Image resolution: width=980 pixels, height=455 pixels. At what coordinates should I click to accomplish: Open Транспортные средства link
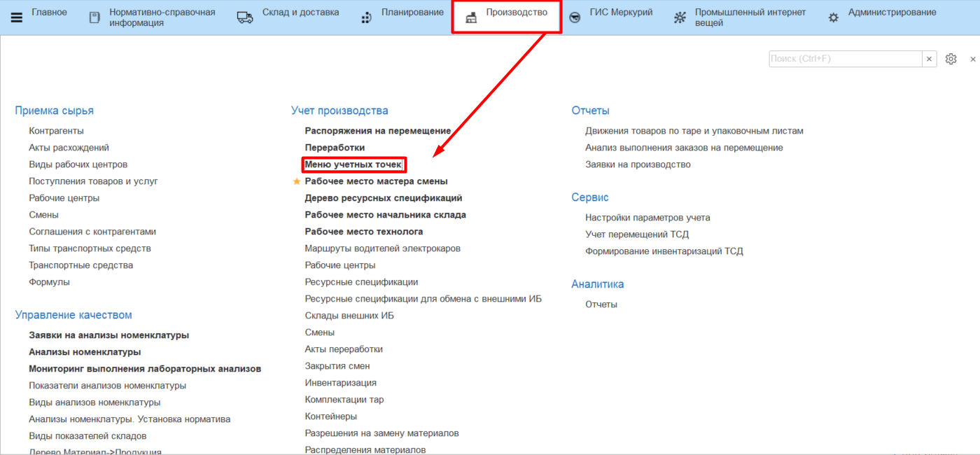80,265
